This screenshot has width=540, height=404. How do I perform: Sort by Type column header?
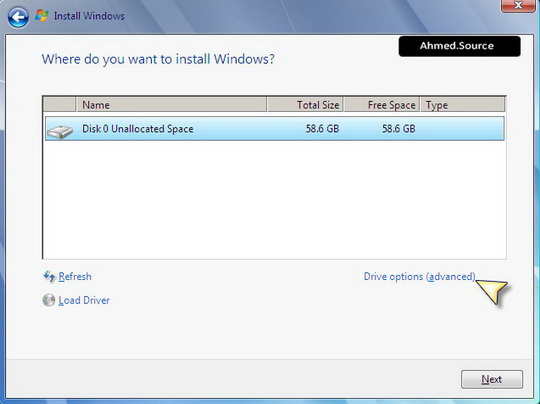click(x=463, y=105)
